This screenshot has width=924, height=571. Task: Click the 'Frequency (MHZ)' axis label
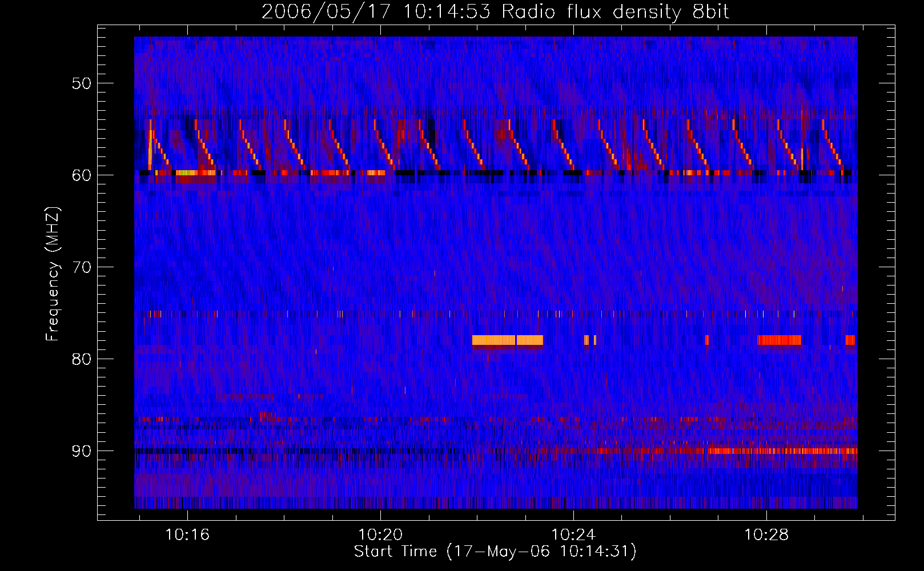pos(53,274)
